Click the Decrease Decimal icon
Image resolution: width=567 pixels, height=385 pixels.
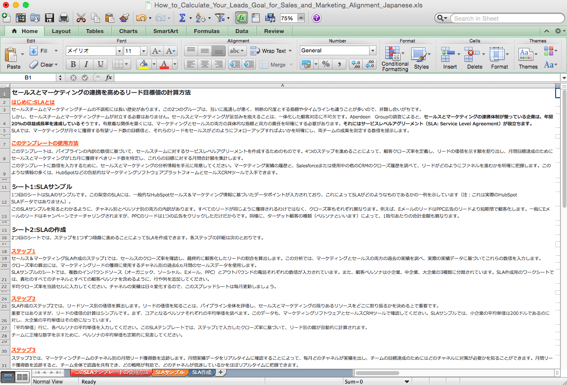pos(370,64)
